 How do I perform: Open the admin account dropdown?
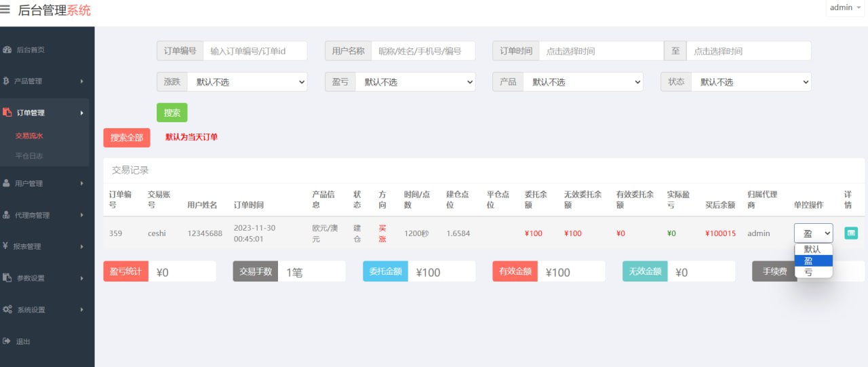844,8
